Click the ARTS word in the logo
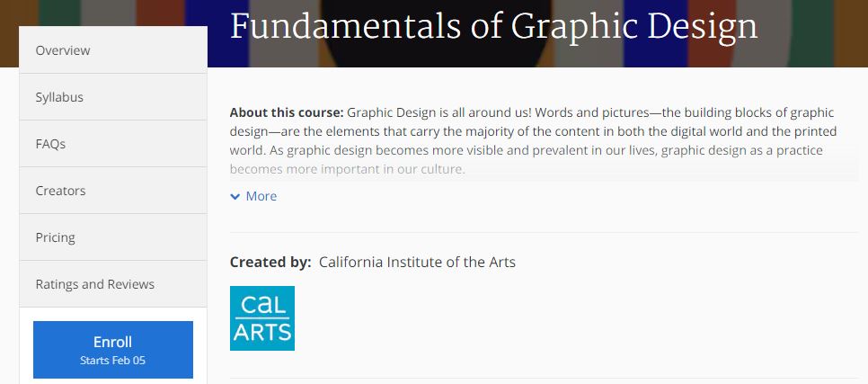This screenshot has height=384, width=868. [x=262, y=332]
